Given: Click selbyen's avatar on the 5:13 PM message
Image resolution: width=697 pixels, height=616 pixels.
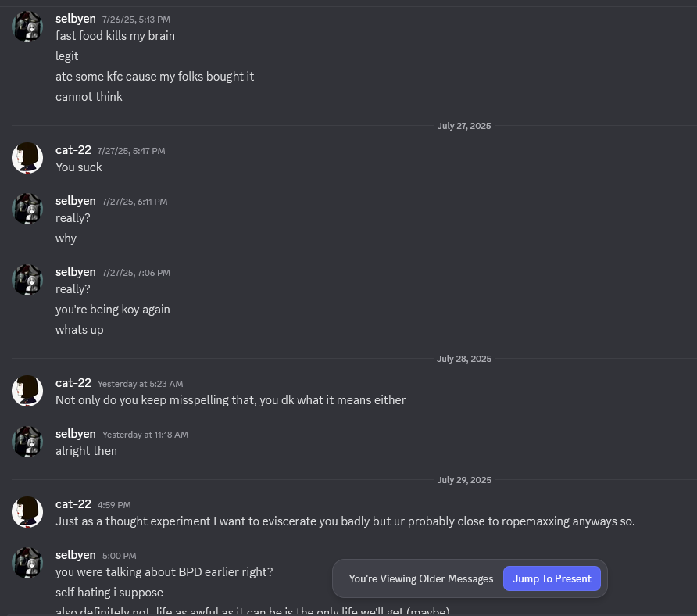Looking at the screenshot, I should [27, 27].
